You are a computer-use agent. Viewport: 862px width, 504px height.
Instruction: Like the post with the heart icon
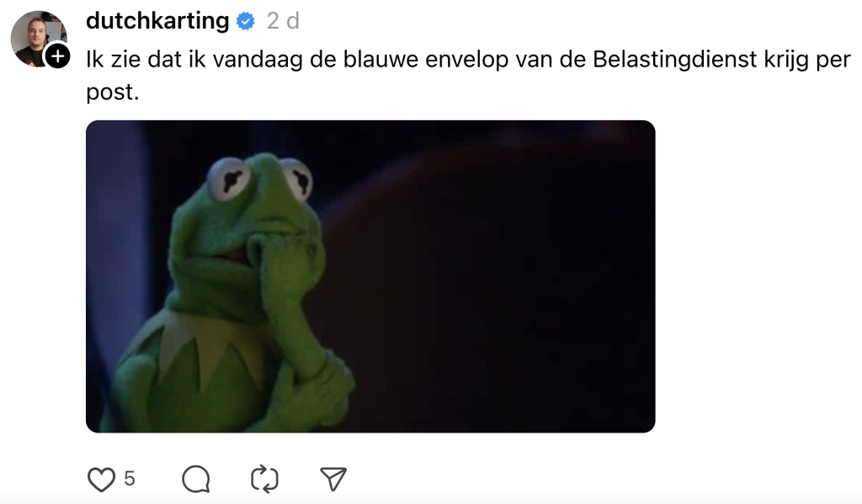click(x=102, y=479)
